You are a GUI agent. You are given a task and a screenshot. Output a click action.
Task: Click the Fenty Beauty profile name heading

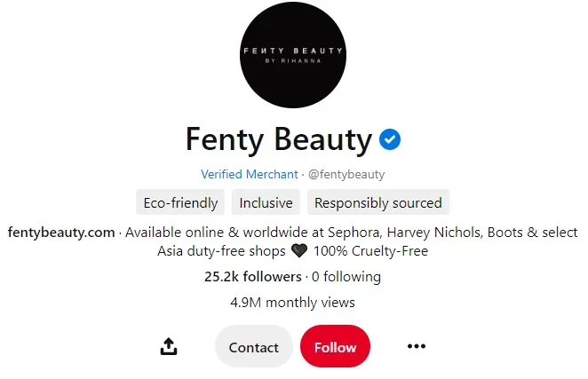point(278,139)
